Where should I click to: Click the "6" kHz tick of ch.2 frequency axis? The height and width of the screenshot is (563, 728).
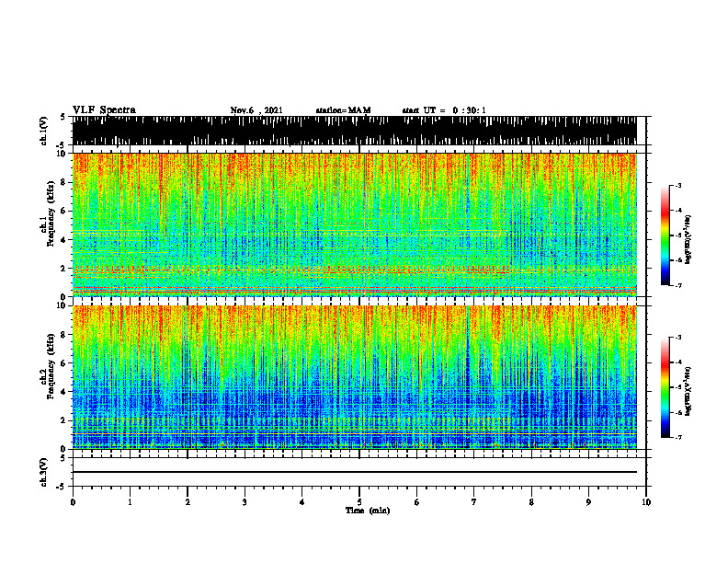[x=64, y=363]
